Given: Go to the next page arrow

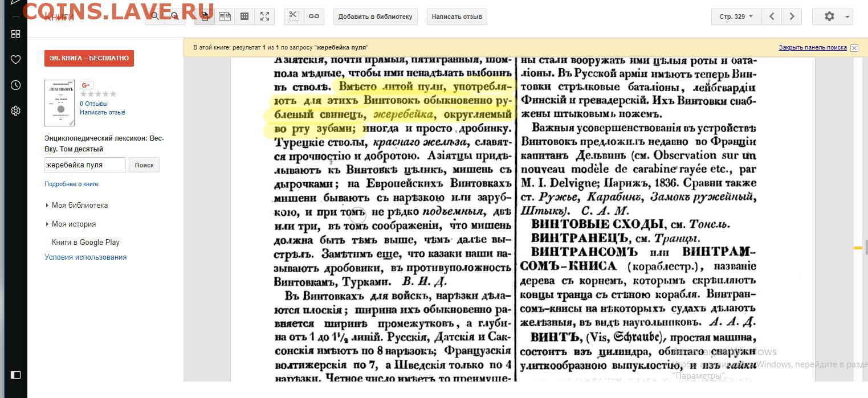Looking at the screenshot, I should click(x=792, y=17).
